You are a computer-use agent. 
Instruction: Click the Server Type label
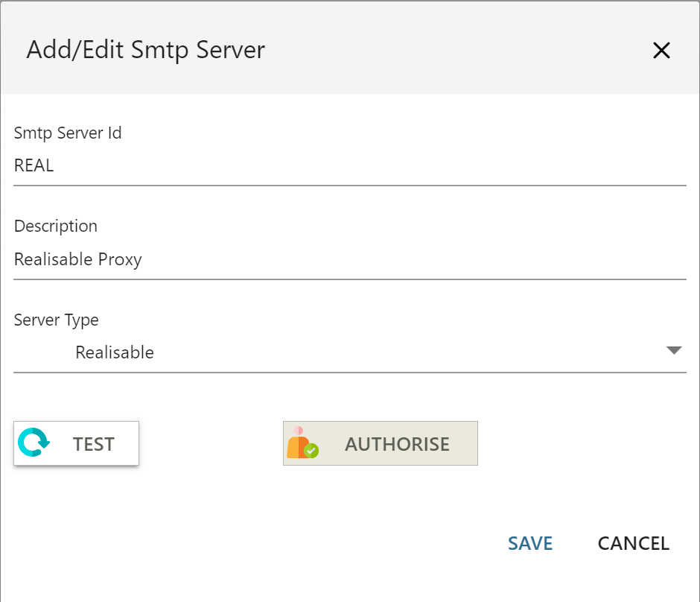tap(57, 320)
